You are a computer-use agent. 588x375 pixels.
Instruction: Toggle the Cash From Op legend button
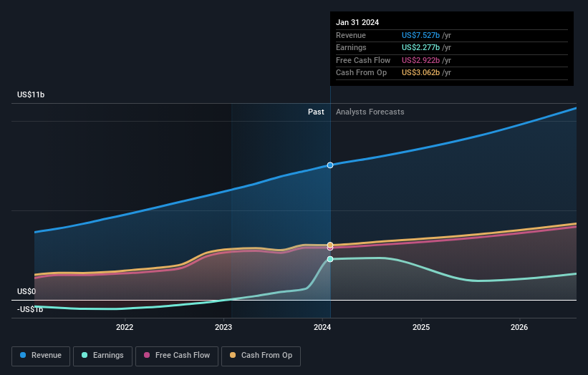coord(261,356)
